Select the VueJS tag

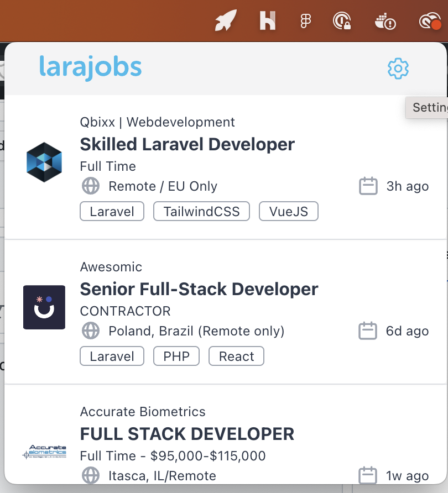(289, 211)
